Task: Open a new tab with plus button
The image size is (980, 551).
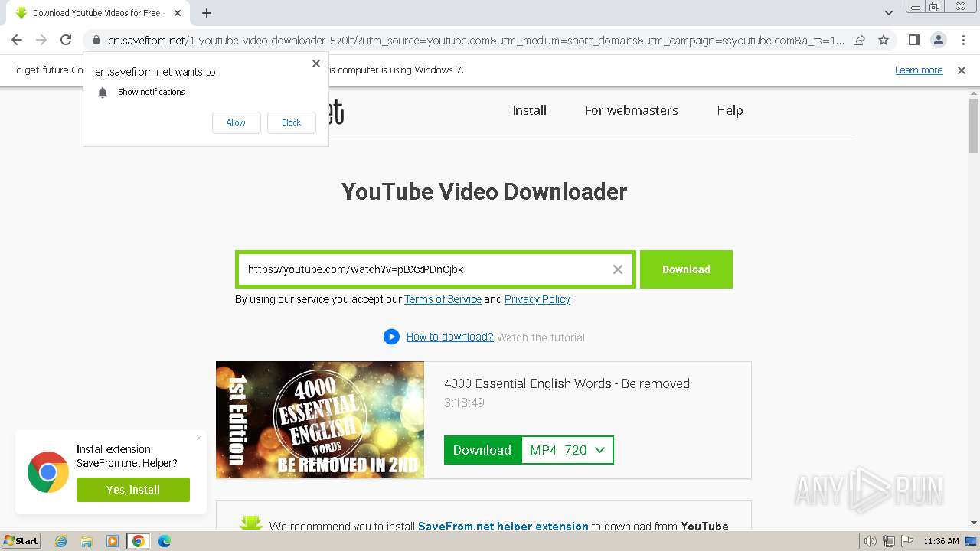Action: click(207, 13)
